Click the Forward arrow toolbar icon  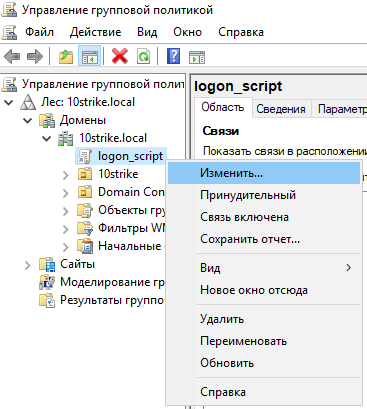(x=35, y=56)
